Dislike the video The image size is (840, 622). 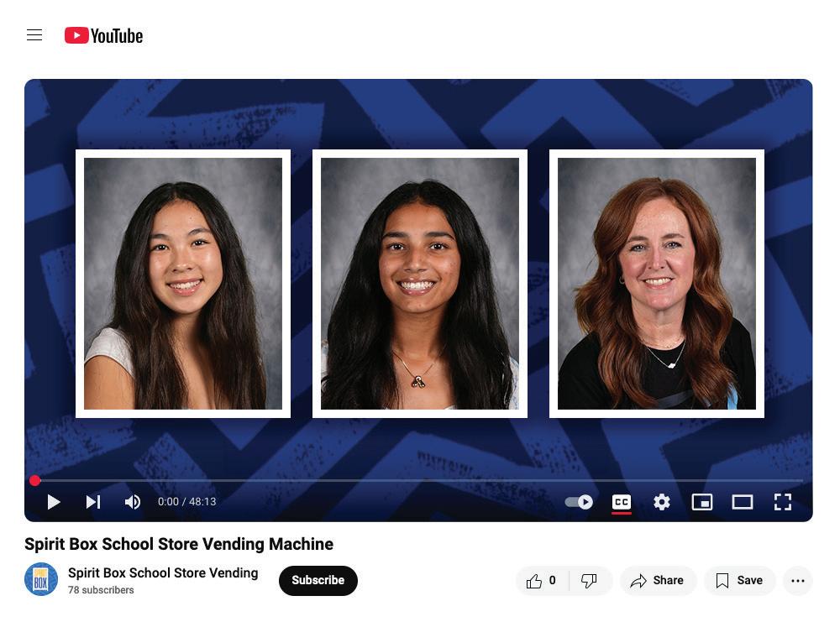point(590,581)
